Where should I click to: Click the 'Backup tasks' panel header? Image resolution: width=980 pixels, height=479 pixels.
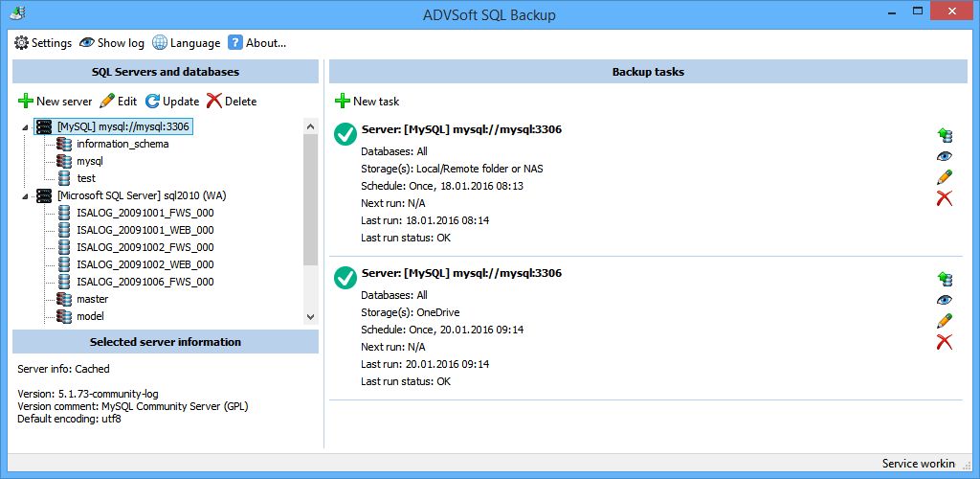point(648,72)
